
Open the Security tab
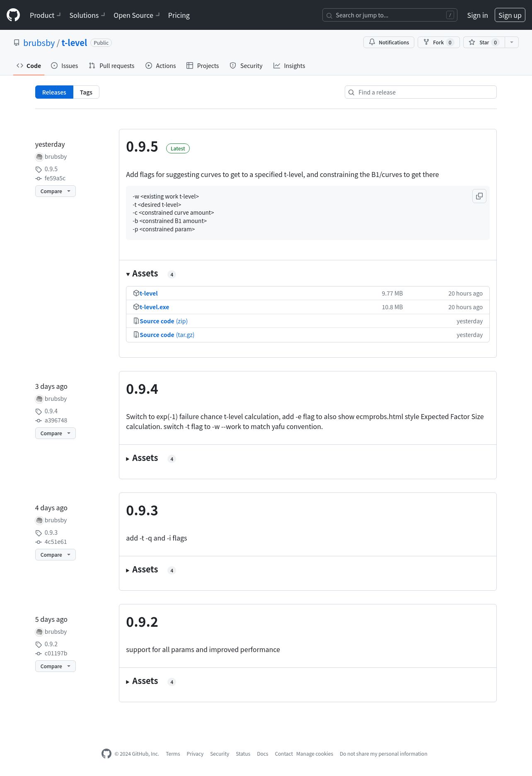[x=246, y=65]
